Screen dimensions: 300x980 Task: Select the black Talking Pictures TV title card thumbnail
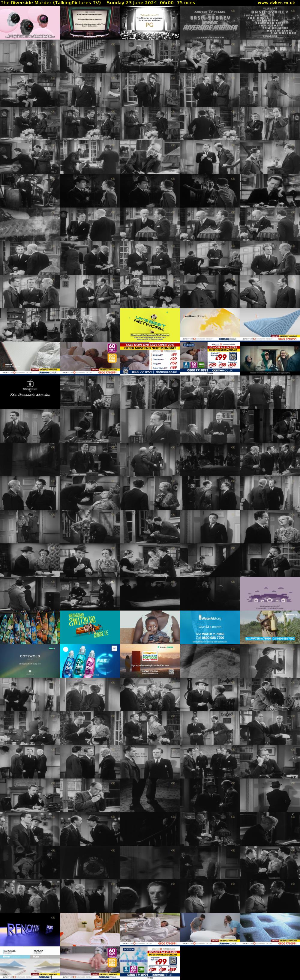(30, 392)
